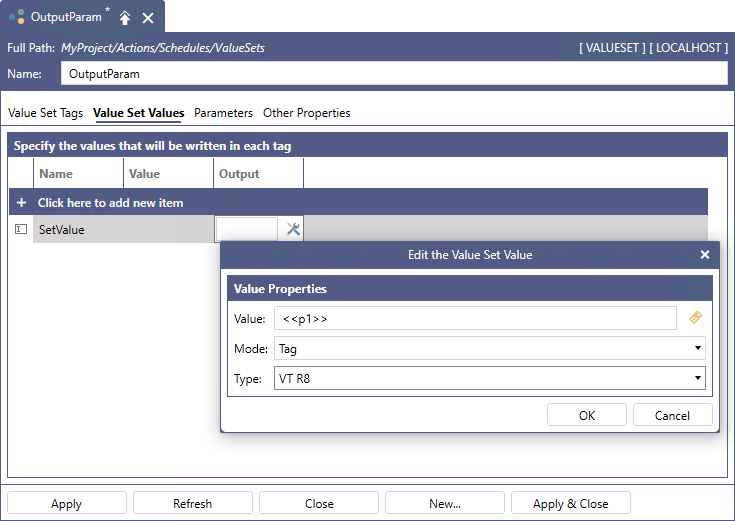Open the wrench editor in Output column
Screen dimensions: 735x521
click(293, 229)
